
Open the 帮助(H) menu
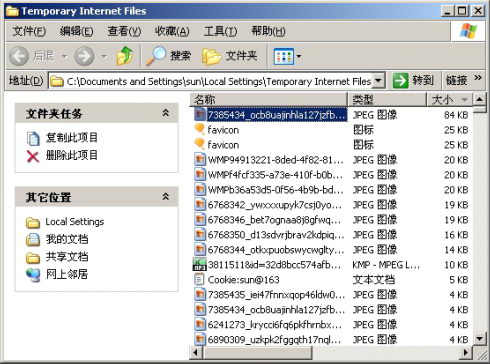[268, 31]
